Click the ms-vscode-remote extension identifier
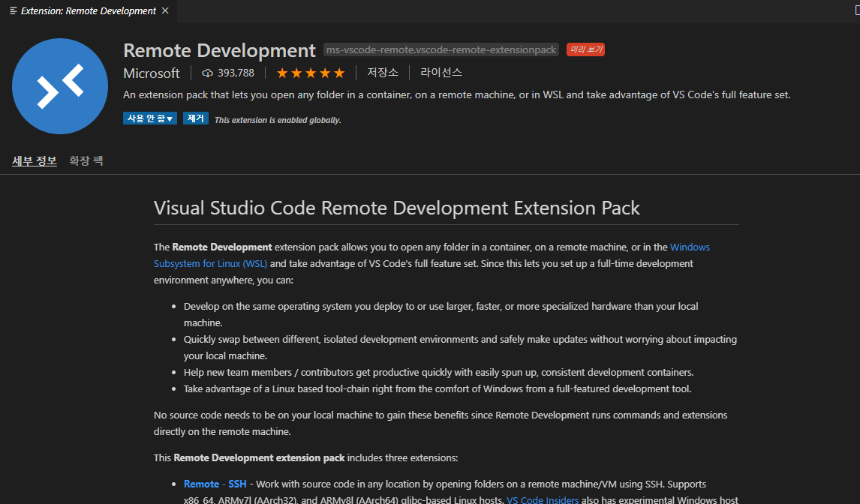This screenshot has height=504, width=860. coord(441,50)
